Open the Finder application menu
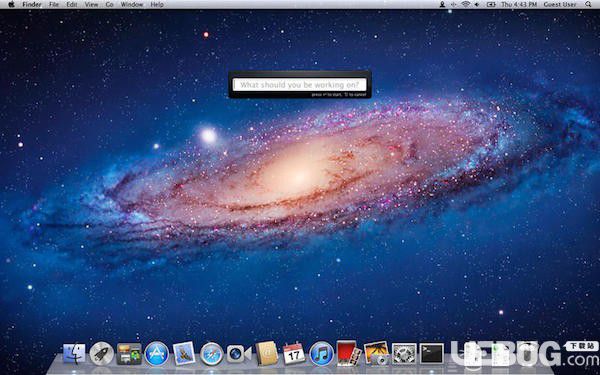Screen dimensions: 600x375 point(32,4)
